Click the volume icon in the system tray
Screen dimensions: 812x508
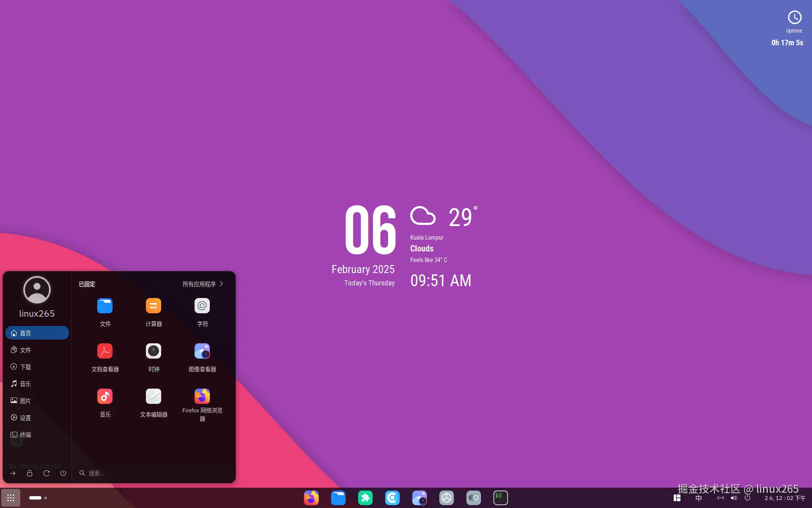[x=734, y=499]
